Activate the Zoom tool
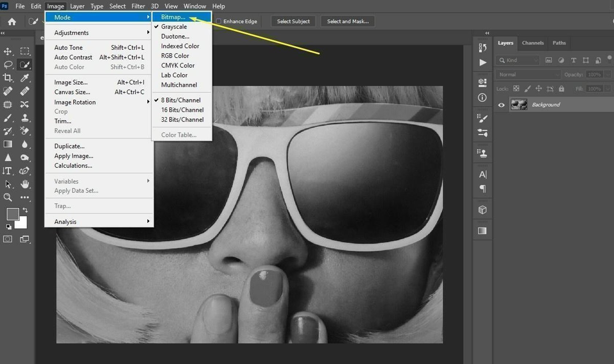The image size is (614, 364). (x=8, y=198)
